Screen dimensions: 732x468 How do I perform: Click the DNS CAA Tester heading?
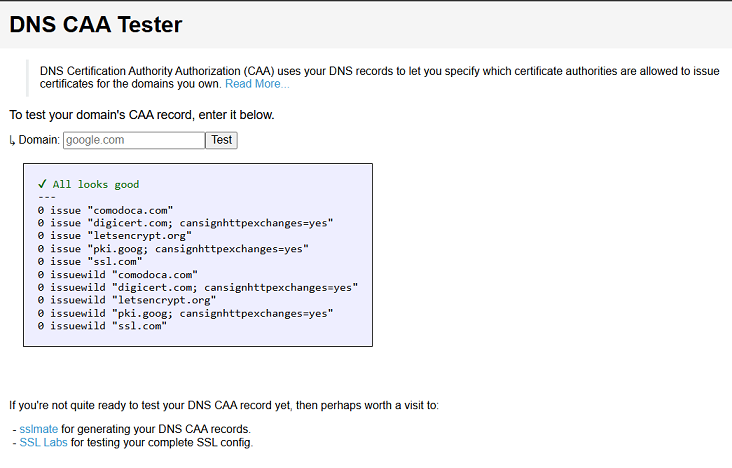(x=96, y=25)
